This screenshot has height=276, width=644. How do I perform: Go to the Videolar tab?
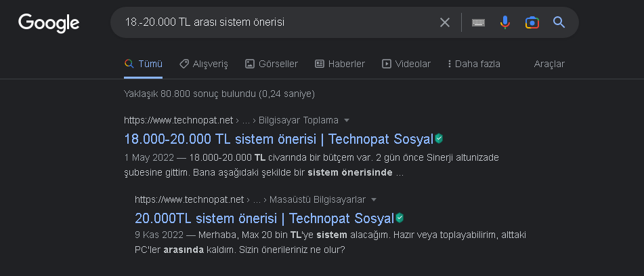click(x=406, y=64)
